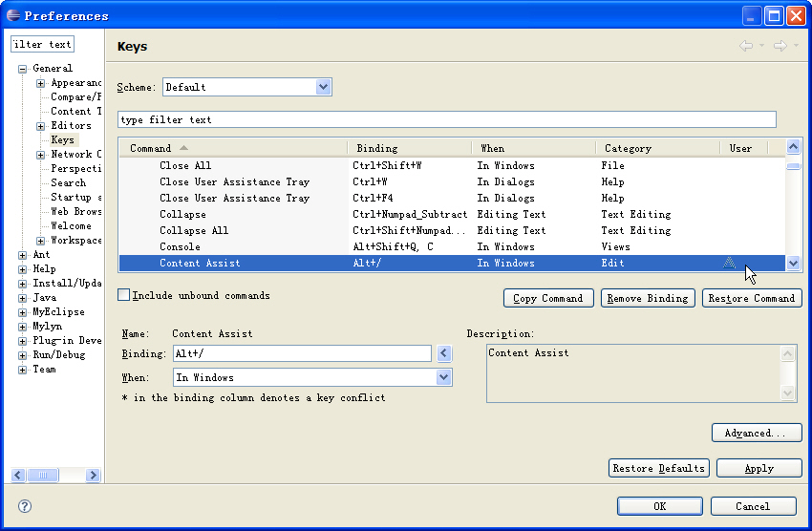Viewport: 812px width, 531px height.
Task: Open forward history dropdown arrow
Action: point(797,46)
